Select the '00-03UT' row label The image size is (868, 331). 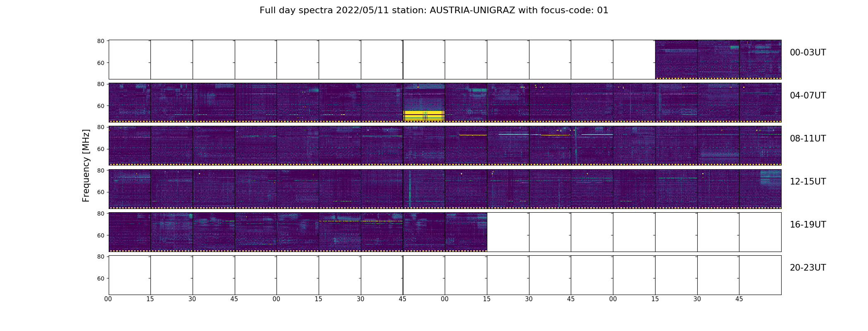pyautogui.click(x=808, y=53)
